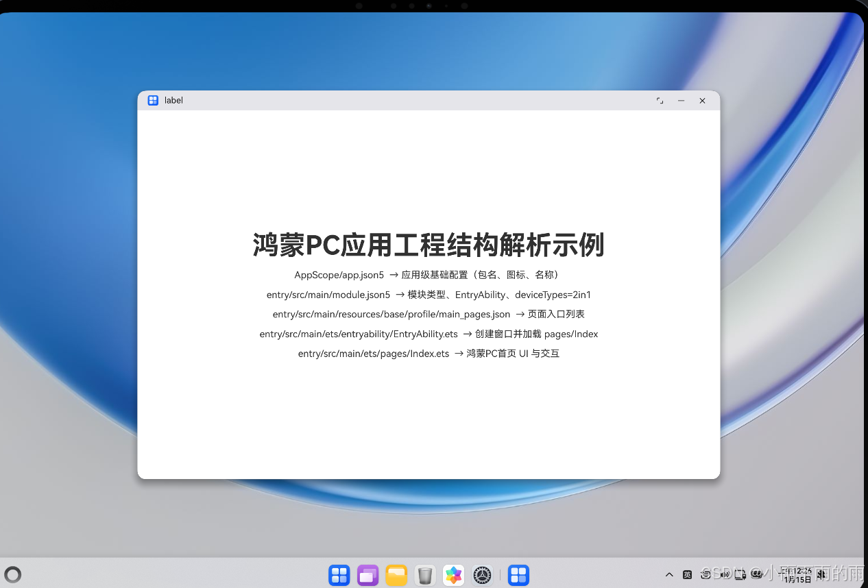Maximize the label window

tap(660, 100)
